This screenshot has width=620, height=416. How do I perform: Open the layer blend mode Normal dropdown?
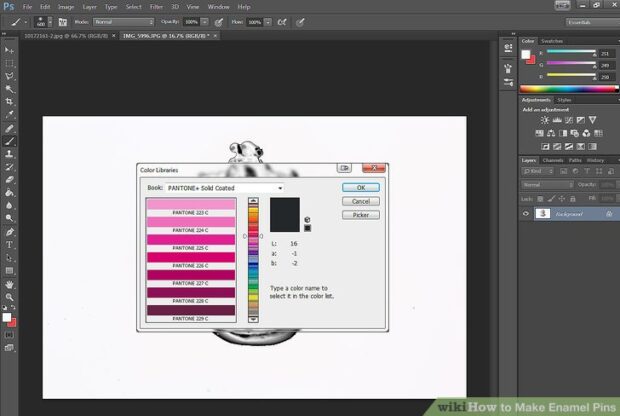pyautogui.click(x=548, y=185)
